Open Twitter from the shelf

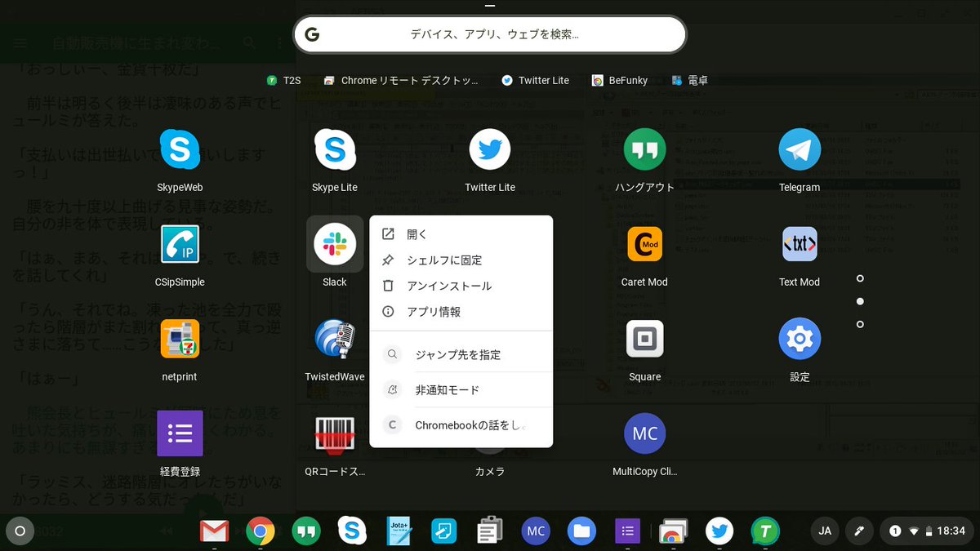[719, 531]
